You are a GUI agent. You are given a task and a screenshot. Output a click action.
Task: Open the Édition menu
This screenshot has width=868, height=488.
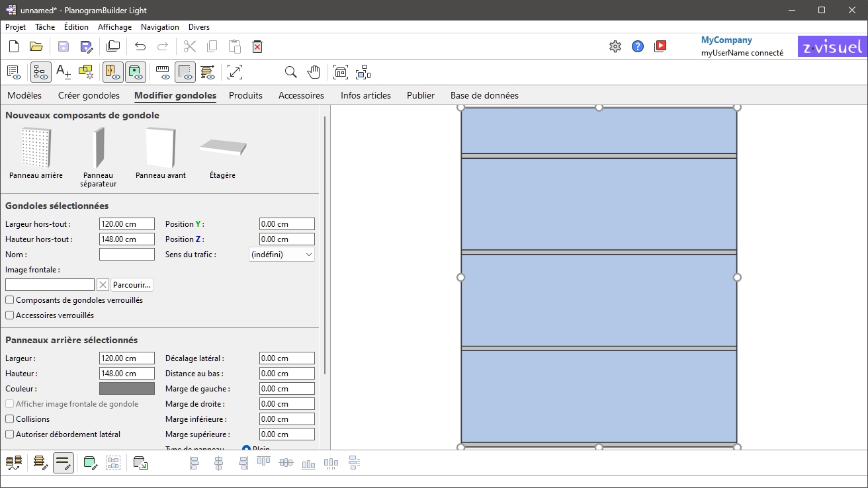click(76, 27)
